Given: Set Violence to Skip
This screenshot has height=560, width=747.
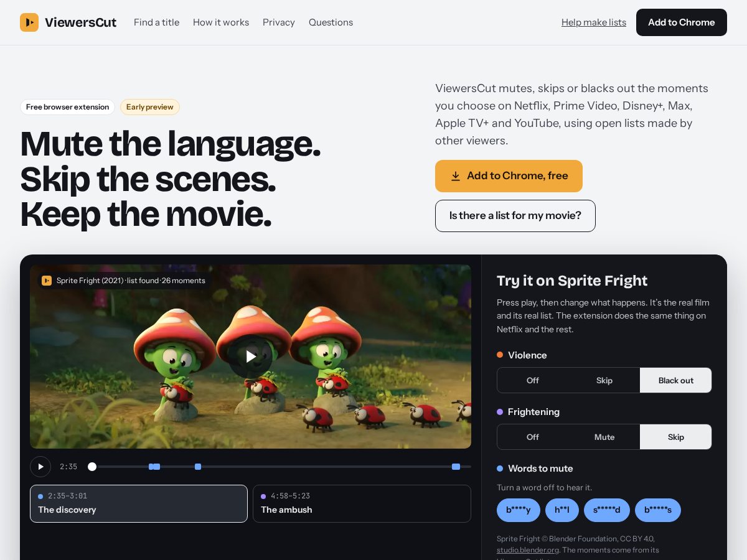Looking at the screenshot, I should click(604, 380).
